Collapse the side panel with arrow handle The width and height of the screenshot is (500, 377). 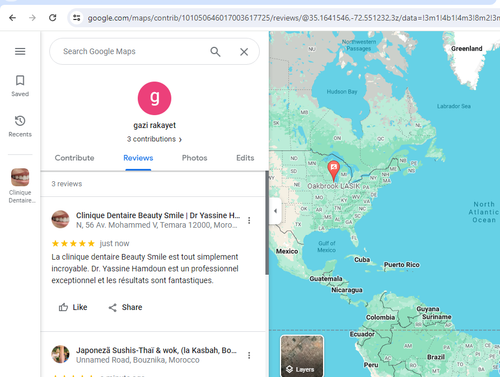(275, 211)
